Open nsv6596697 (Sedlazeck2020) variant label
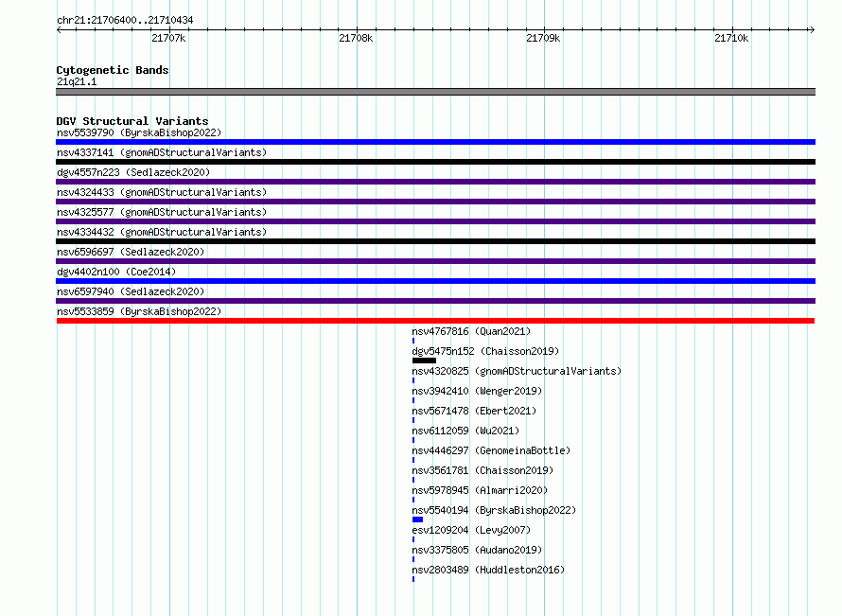 tap(131, 252)
